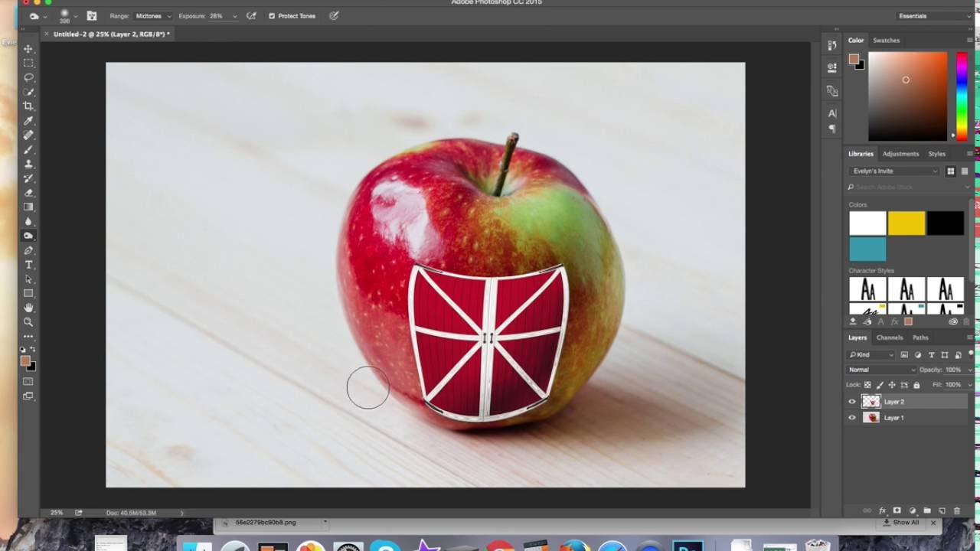The image size is (980, 551).
Task: Create a new group folder icon
Action: point(926,510)
